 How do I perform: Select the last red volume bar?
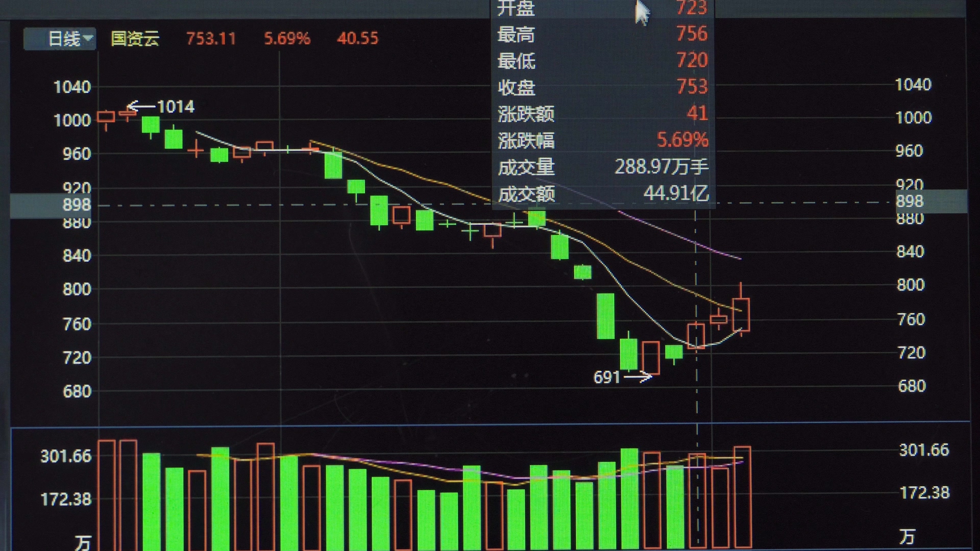(x=742, y=497)
